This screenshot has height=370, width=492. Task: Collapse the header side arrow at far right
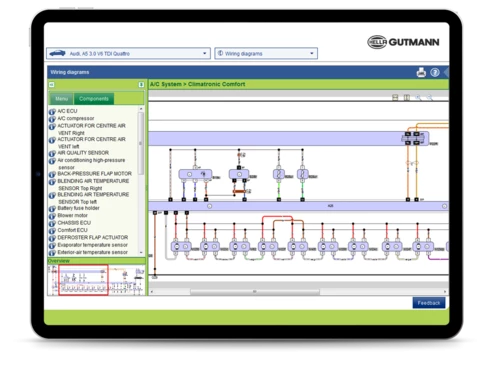point(447,72)
